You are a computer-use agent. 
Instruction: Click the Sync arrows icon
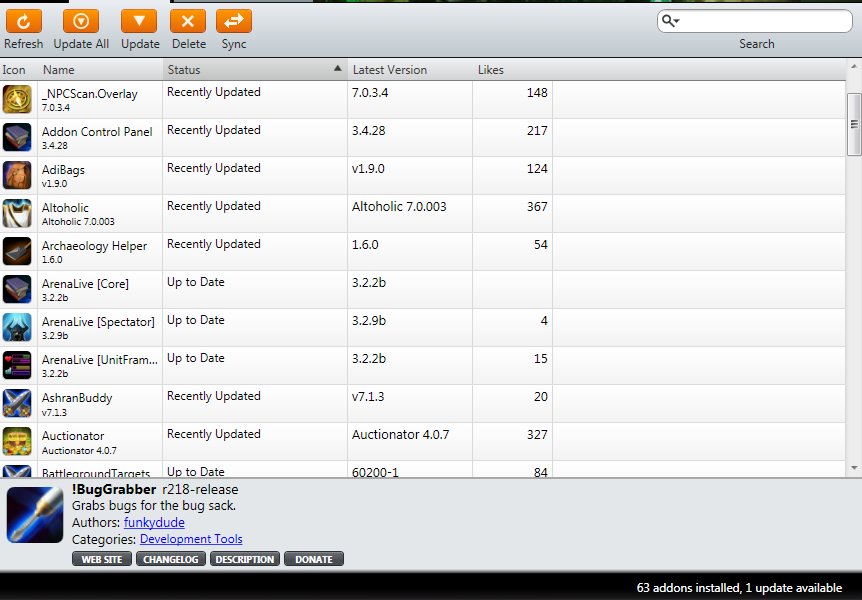coord(234,21)
